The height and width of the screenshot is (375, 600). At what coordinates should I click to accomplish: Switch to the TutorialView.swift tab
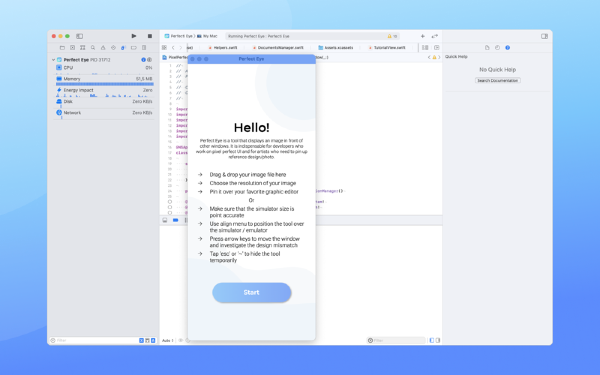point(386,48)
